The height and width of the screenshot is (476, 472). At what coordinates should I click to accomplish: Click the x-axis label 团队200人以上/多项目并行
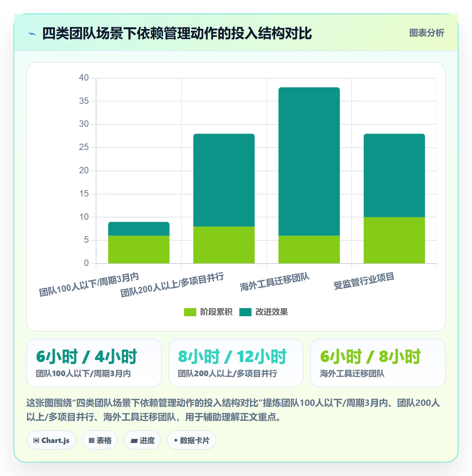click(x=172, y=285)
